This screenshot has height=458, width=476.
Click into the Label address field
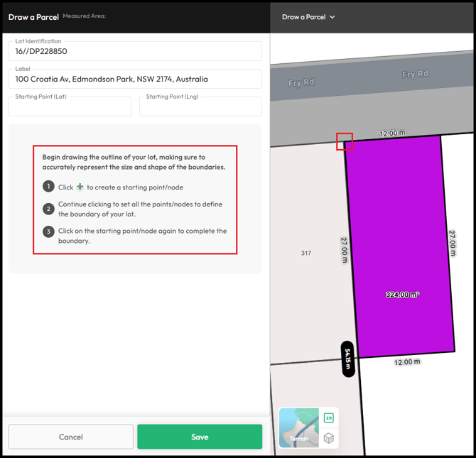pos(135,79)
